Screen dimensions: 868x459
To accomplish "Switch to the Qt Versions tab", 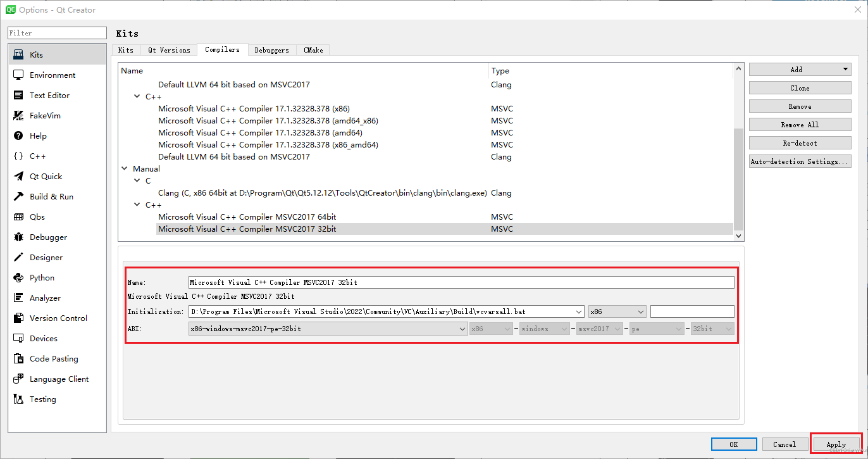I will pos(169,50).
